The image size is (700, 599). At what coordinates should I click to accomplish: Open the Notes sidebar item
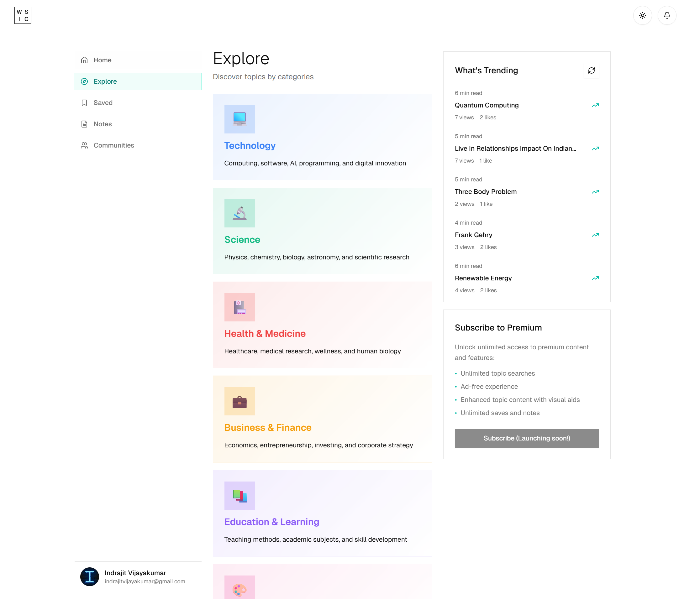click(103, 124)
